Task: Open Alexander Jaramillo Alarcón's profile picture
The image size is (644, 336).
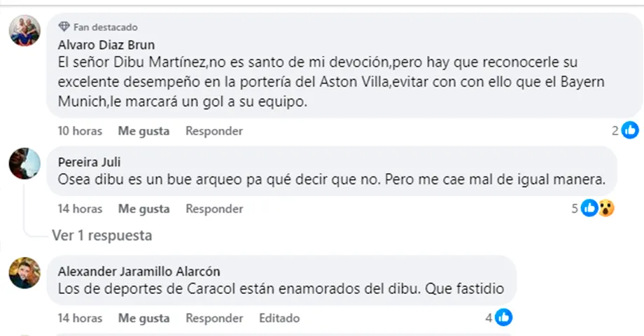Action: [x=24, y=273]
